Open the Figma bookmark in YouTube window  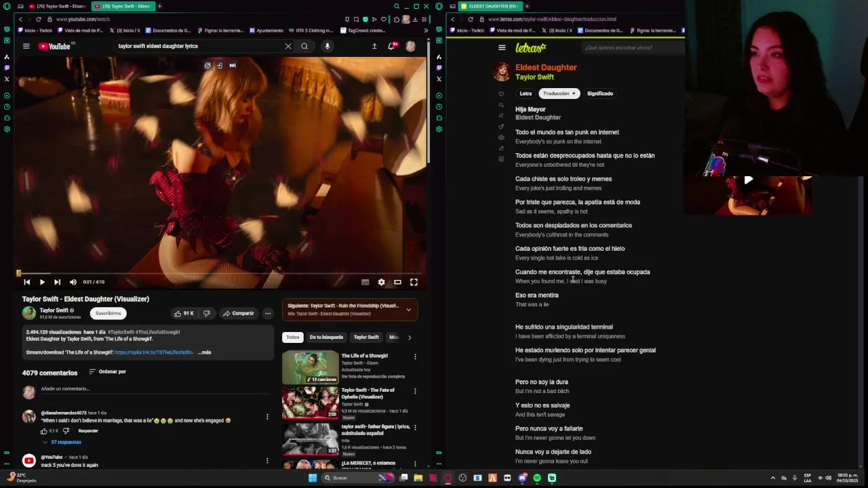point(222,30)
